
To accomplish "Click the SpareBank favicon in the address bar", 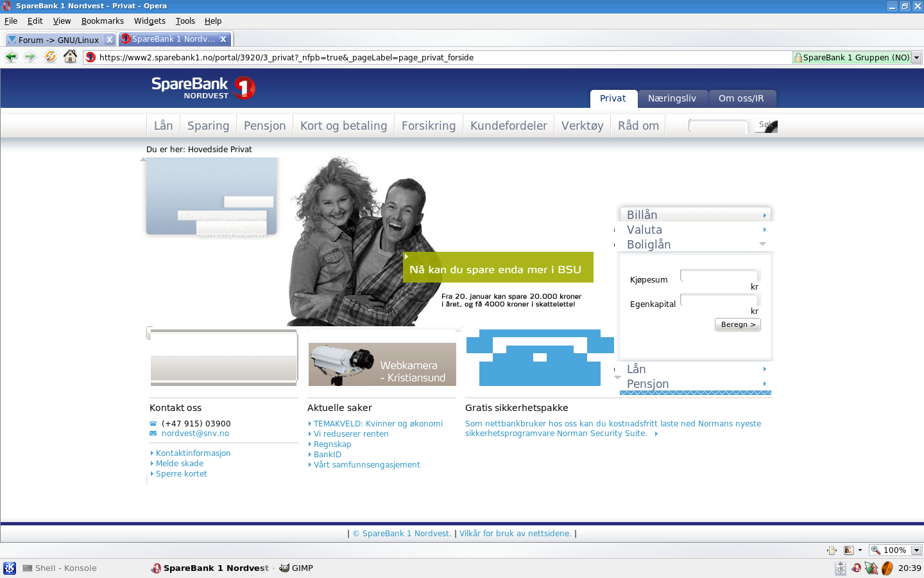I will (x=90, y=57).
